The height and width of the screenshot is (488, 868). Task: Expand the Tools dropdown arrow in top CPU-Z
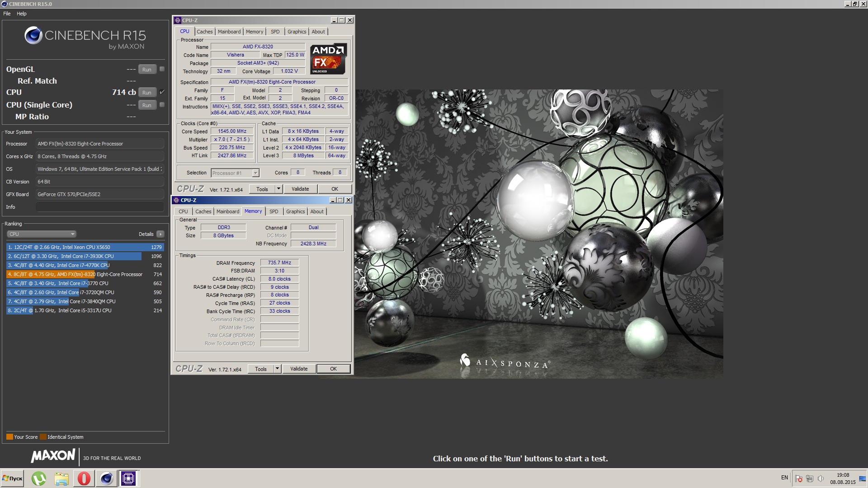point(278,189)
